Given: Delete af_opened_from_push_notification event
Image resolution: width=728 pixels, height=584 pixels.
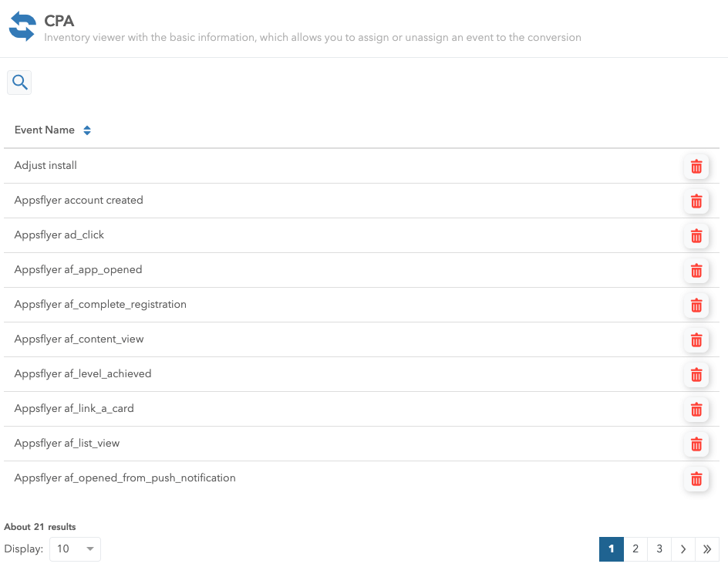Looking at the screenshot, I should [696, 479].
